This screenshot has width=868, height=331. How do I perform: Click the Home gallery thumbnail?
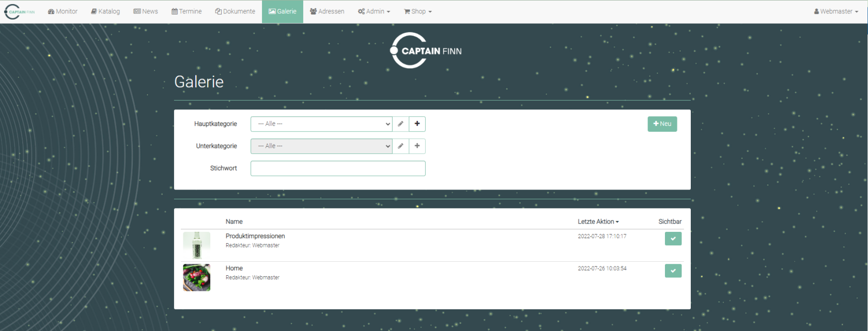coord(197,278)
